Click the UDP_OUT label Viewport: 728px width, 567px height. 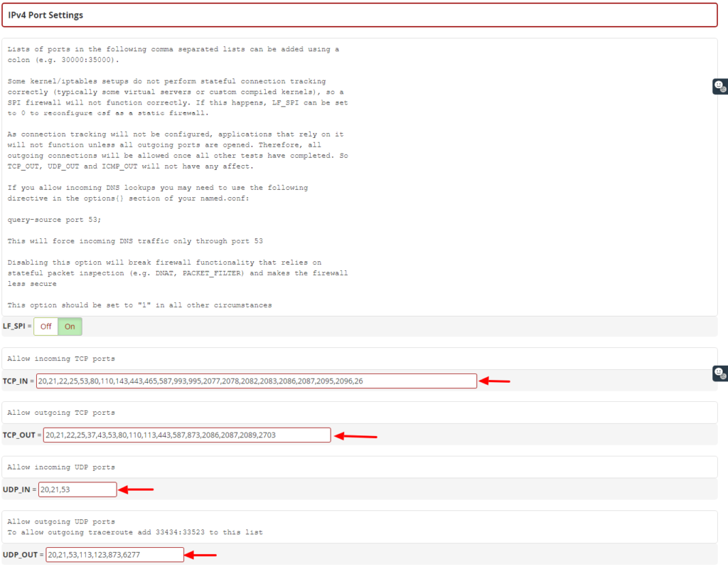[20, 555]
